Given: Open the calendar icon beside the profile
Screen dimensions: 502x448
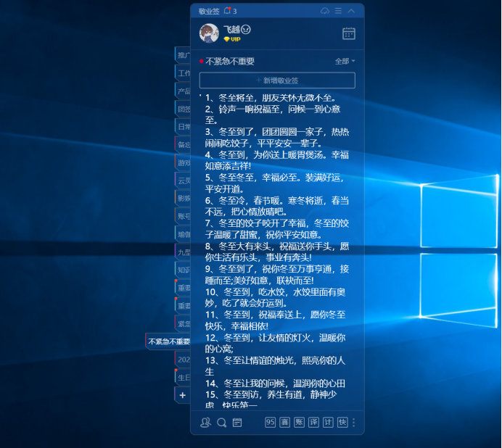Looking at the screenshot, I should point(349,33).
